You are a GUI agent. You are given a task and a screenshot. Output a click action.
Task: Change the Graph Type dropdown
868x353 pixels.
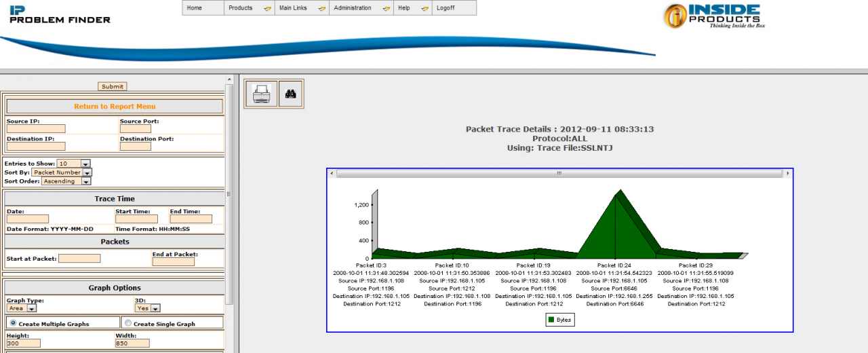click(x=32, y=308)
